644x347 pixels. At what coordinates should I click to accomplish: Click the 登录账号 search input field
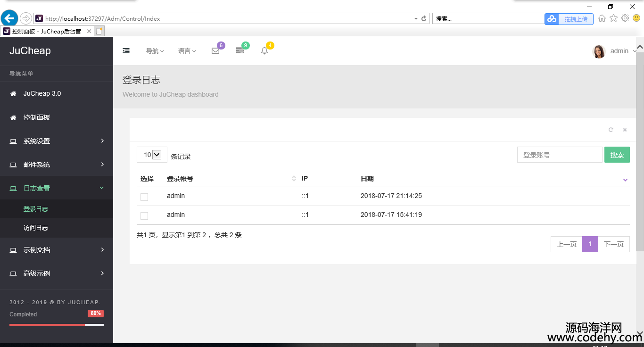click(x=560, y=155)
